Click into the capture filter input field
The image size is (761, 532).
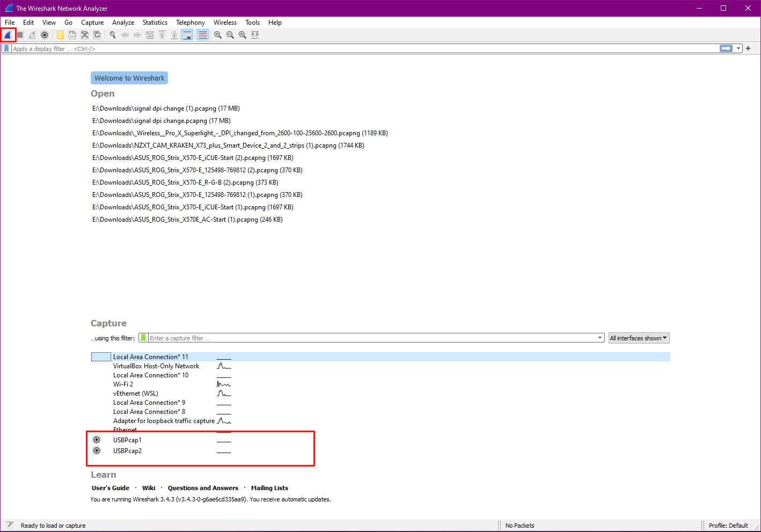(x=373, y=338)
